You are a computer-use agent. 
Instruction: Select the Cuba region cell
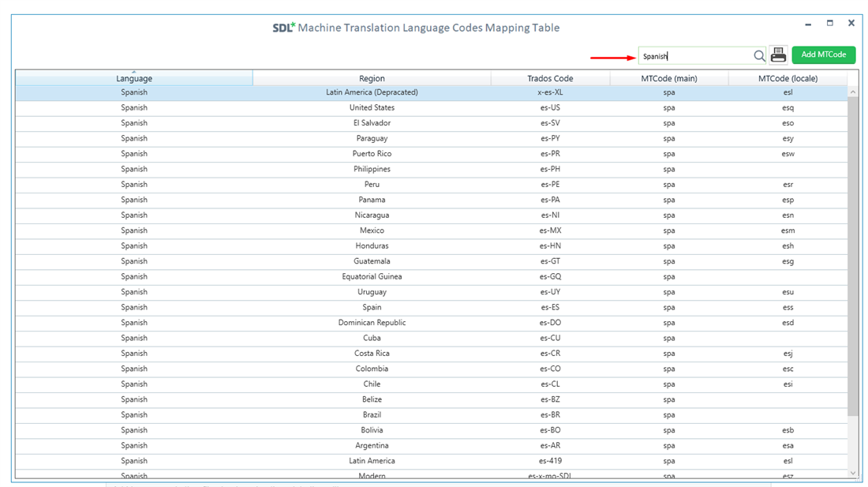coord(372,338)
